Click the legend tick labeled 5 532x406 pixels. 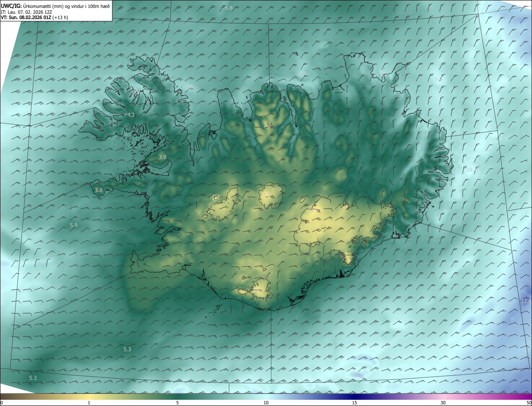[x=177, y=403]
